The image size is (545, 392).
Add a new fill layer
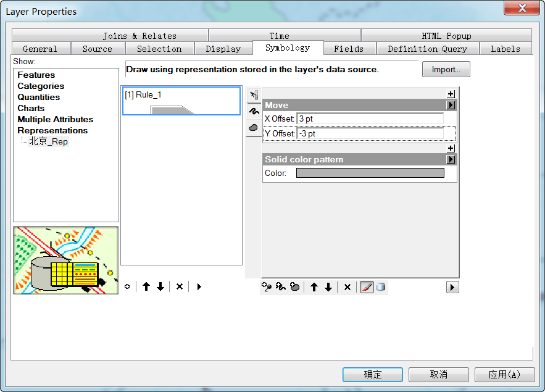pos(295,287)
